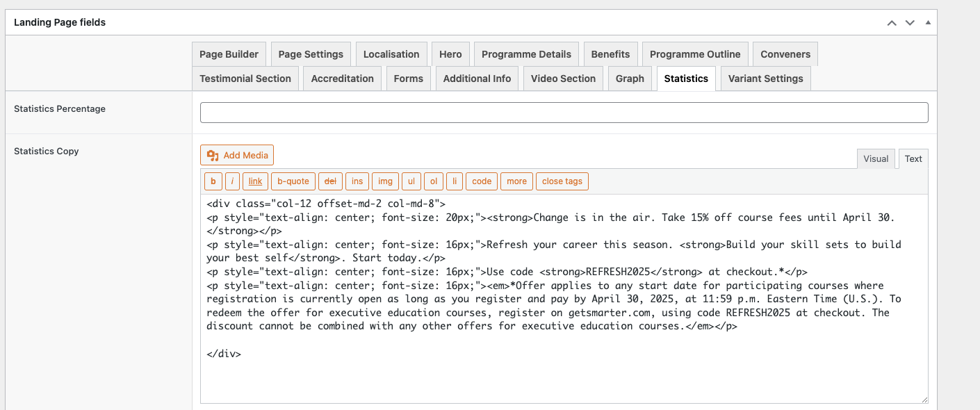Viewport: 980px width, 410px height.
Task: Open the Programme Outline tab
Action: pyautogui.click(x=694, y=54)
